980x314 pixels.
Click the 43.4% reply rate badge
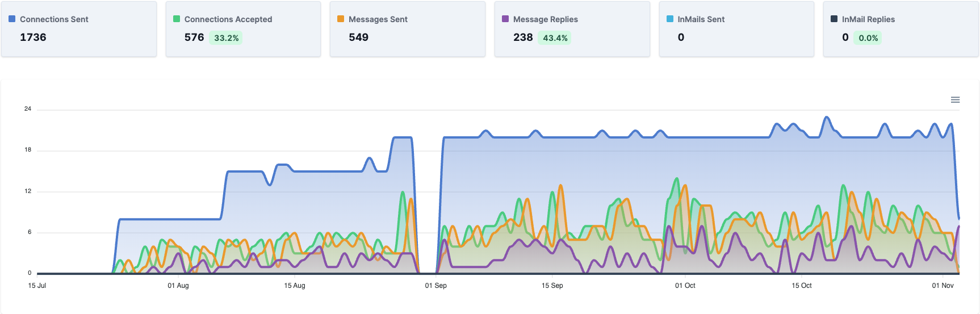(555, 38)
